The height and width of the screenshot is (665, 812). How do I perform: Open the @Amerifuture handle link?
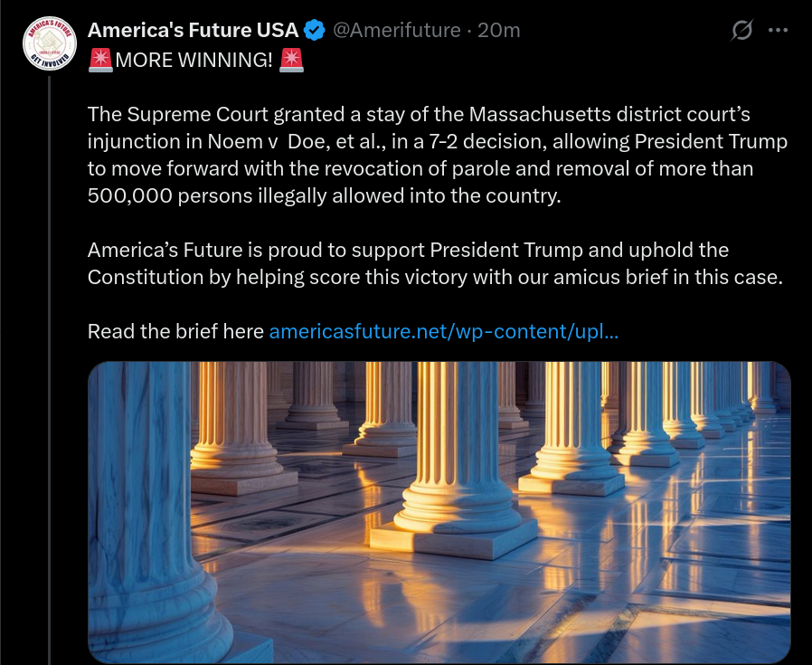point(397,30)
